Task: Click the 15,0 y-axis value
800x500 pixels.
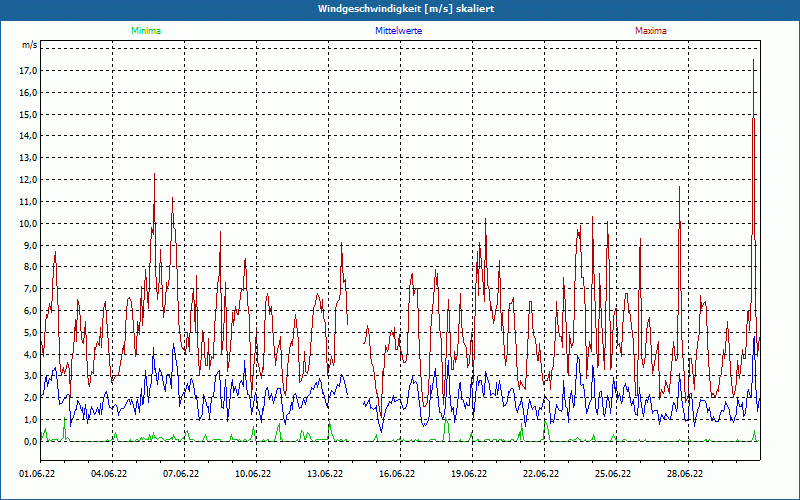Action: (29, 114)
